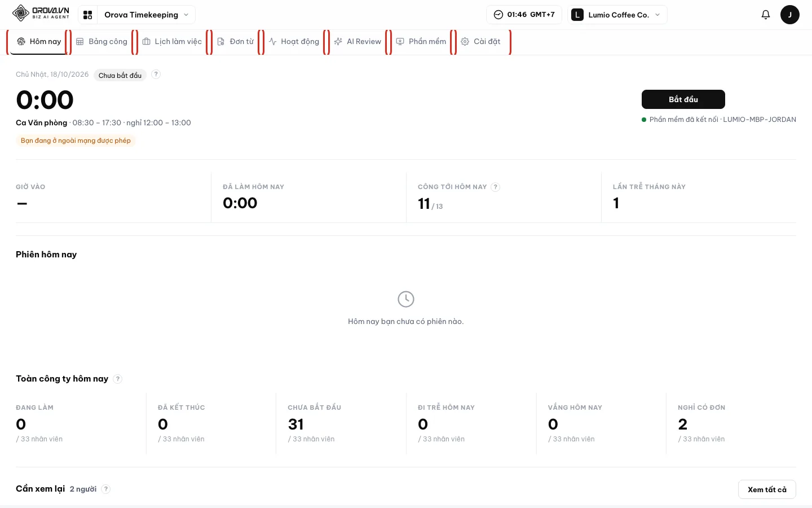Click the Chủ Nhật, 18/10/2026 date
The width and height of the screenshot is (812, 508).
tap(52, 75)
